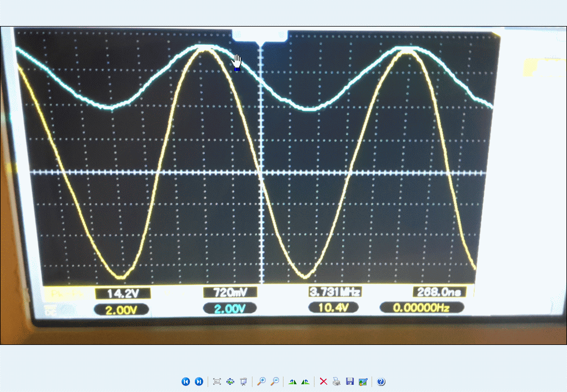Start the slide show
The image size is (567, 392).
(243, 381)
